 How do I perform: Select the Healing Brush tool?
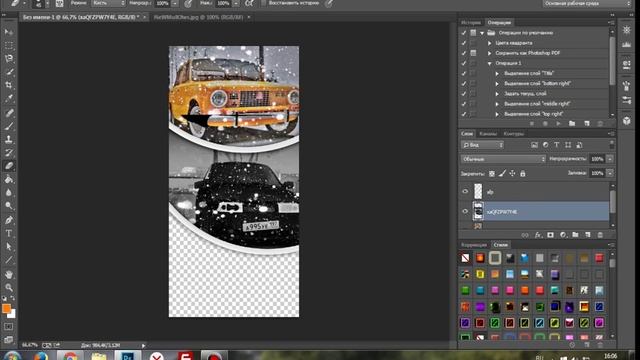click(x=9, y=113)
